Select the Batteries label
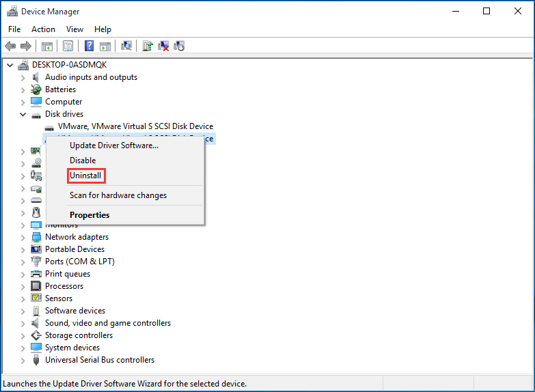 (60, 89)
